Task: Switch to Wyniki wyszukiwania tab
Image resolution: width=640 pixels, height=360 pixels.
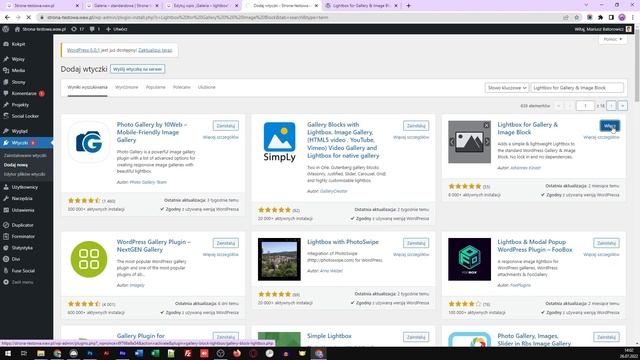Action: 87,87
